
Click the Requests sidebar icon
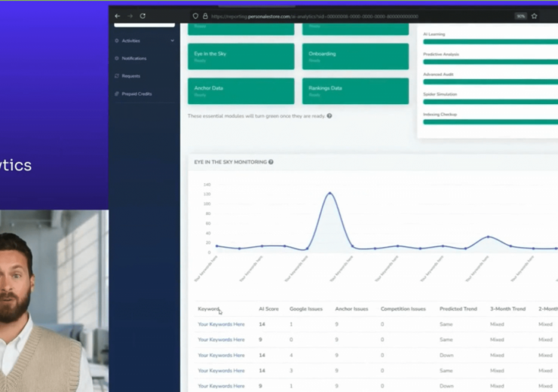[x=117, y=76]
